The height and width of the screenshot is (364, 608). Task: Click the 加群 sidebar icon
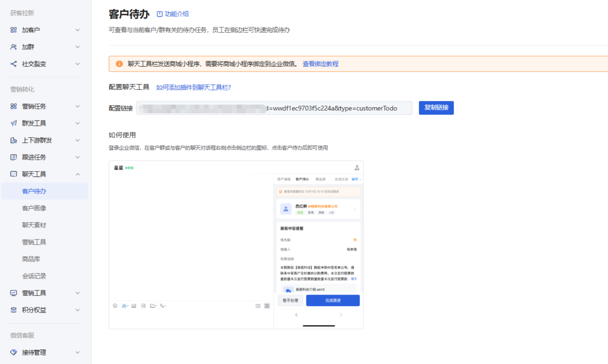click(14, 47)
